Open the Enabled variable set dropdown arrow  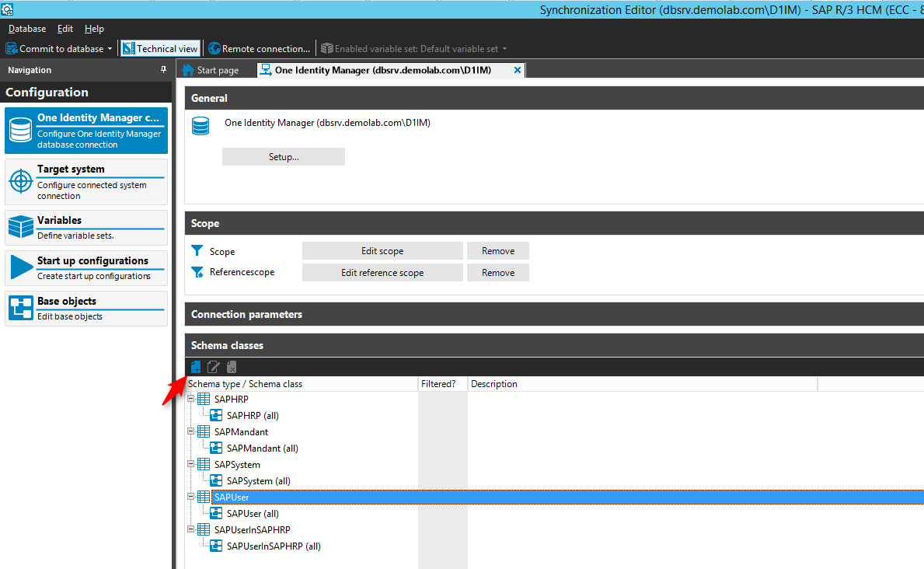point(504,49)
